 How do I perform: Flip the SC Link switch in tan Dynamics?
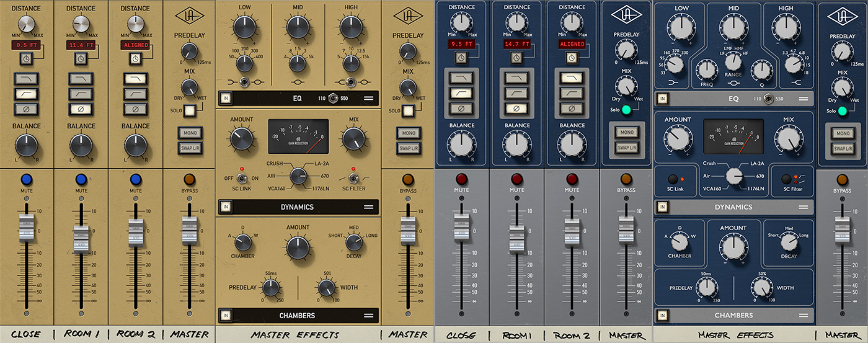coord(244,177)
